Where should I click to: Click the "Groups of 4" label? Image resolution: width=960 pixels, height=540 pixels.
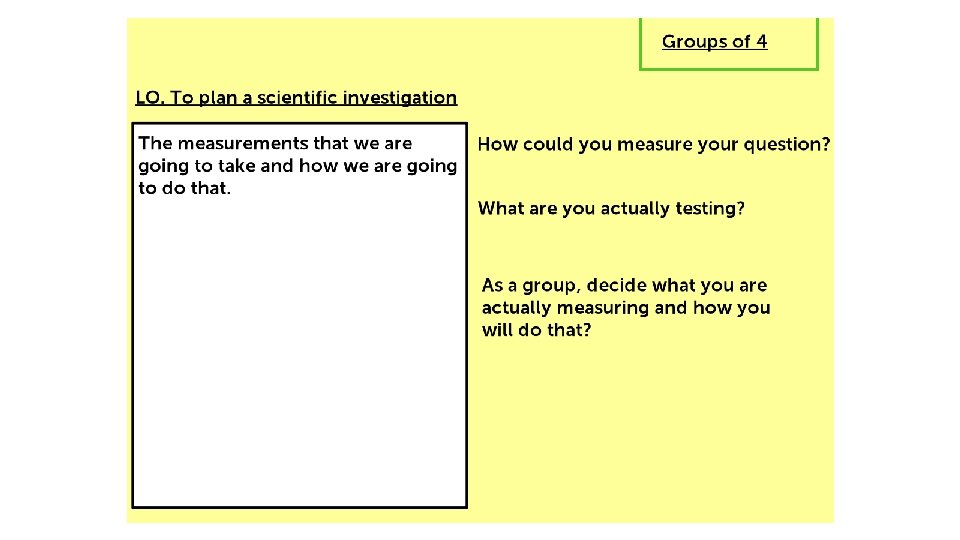714,42
